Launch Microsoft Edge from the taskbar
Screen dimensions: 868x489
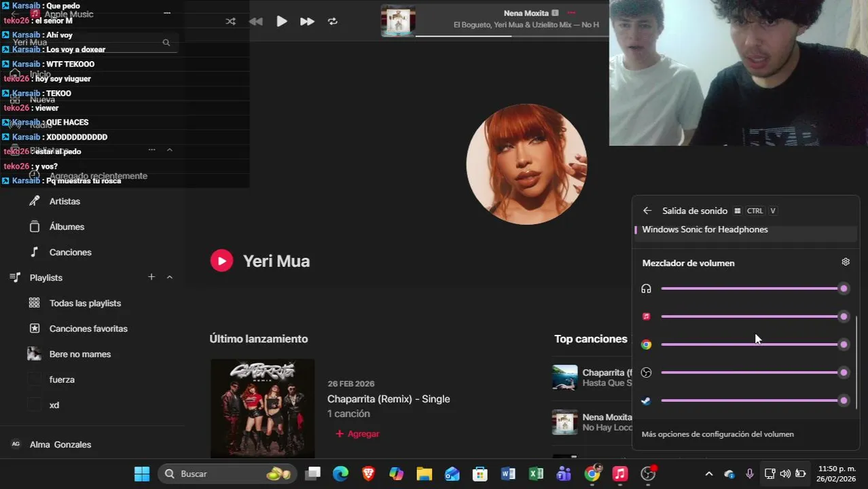[340, 473]
